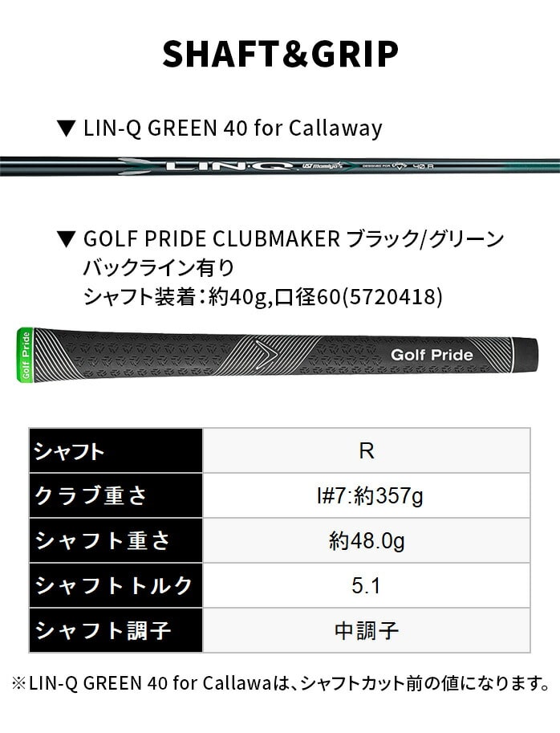This screenshot has height=733, width=560.
Task: Select the シャフト header cell
Action: coord(116,450)
